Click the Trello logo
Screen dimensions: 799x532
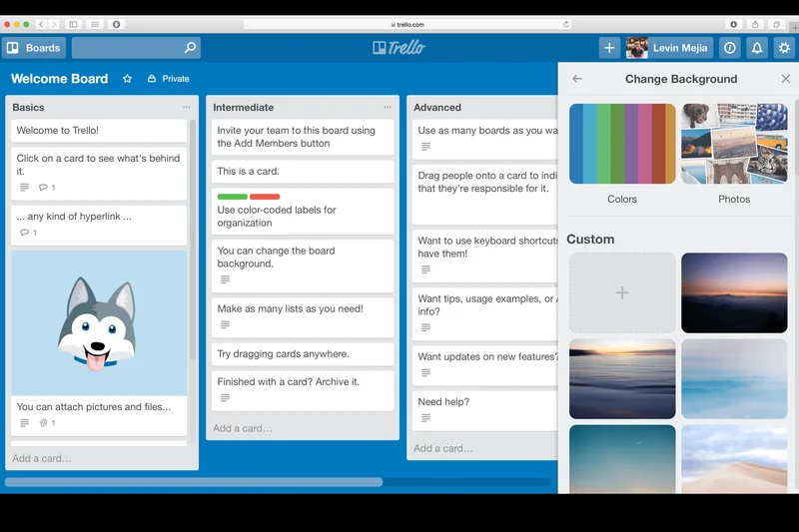click(399, 48)
